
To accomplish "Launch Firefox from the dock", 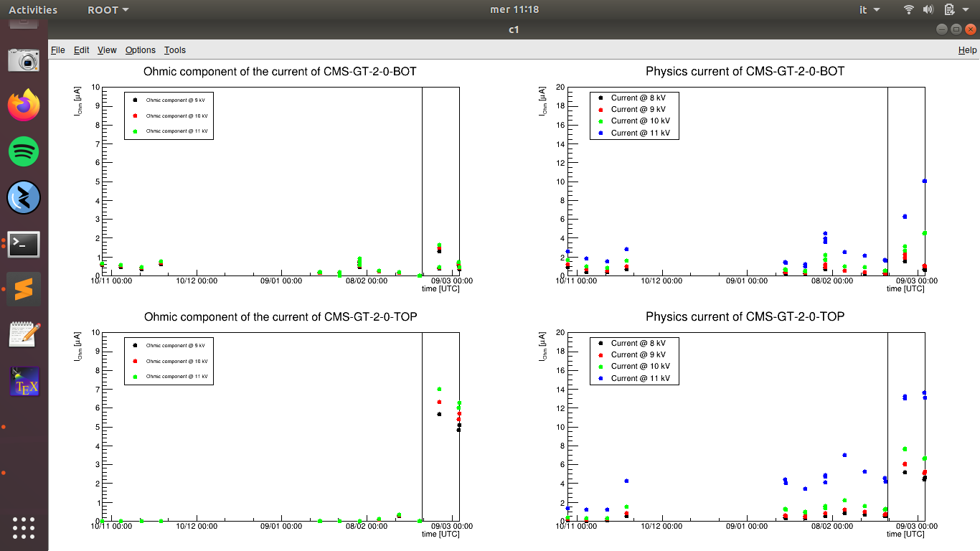I will pos(24,106).
